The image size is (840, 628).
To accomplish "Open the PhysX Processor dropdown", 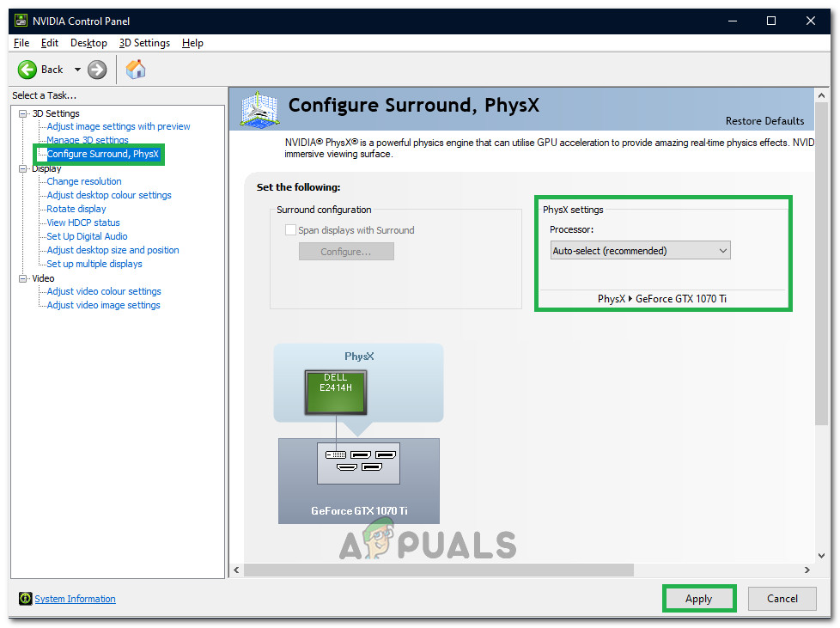I will click(640, 250).
